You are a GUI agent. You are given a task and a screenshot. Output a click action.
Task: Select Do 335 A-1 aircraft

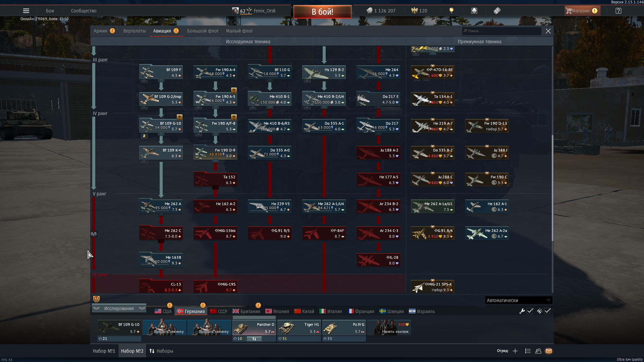pos(324,126)
